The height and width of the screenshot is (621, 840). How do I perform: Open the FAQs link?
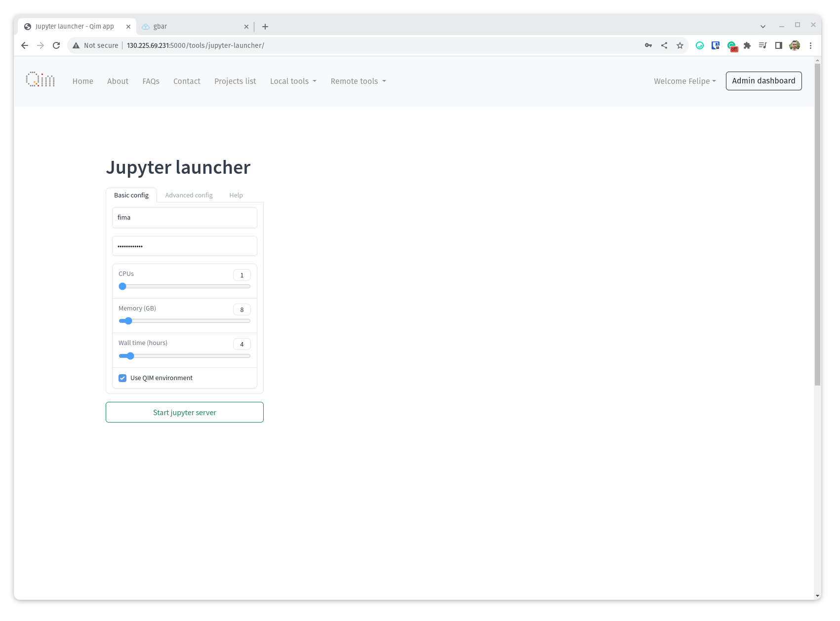151,81
